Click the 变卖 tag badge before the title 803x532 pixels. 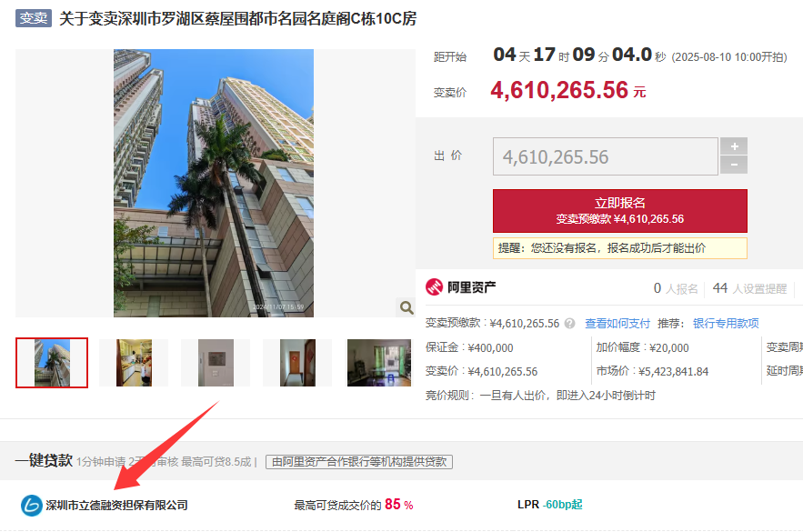tap(34, 18)
